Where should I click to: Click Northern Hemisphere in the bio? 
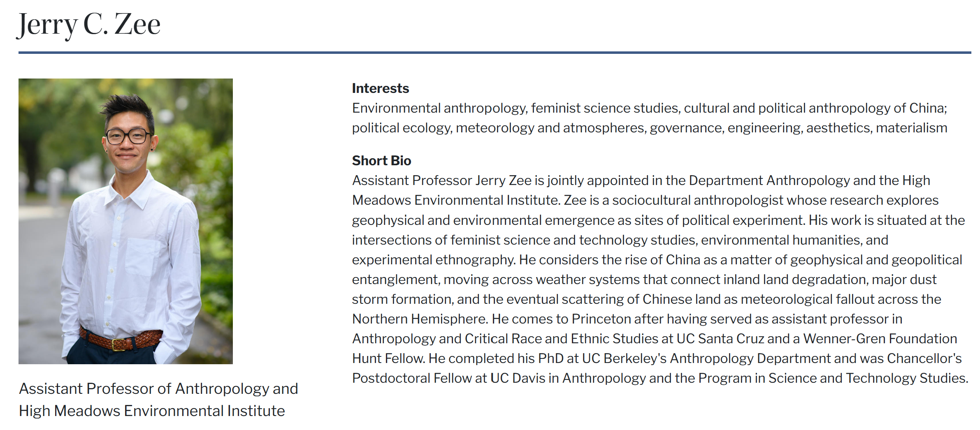pos(420,319)
